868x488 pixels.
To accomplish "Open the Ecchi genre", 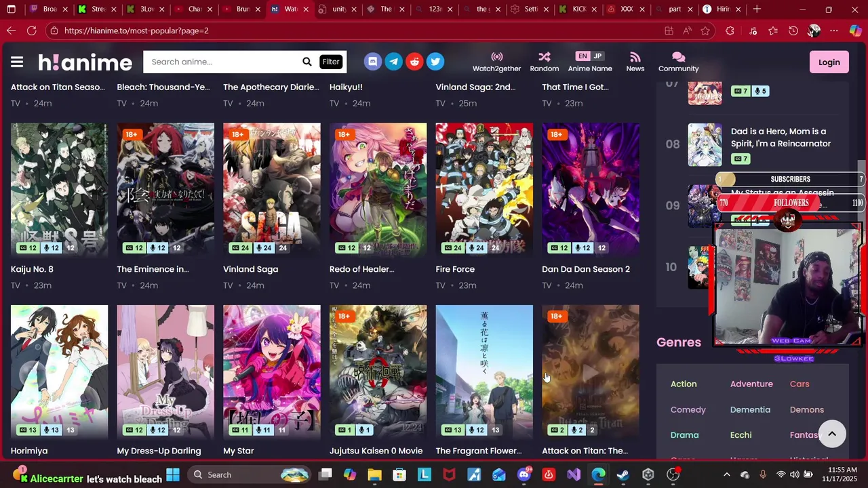I will click(741, 434).
